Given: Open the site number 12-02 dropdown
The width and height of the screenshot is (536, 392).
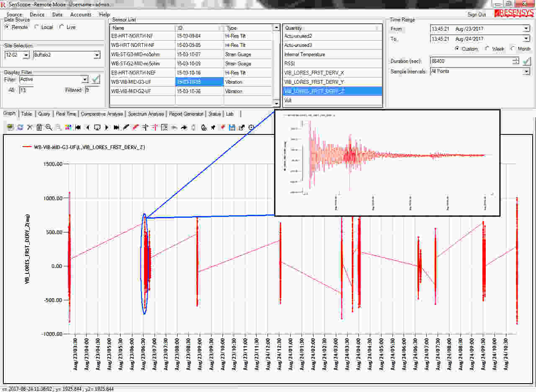Looking at the screenshot, I should click(26, 55).
